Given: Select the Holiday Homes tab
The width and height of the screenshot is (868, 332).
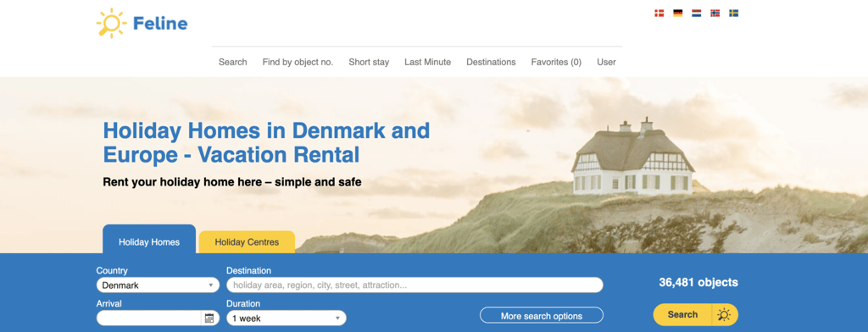Looking at the screenshot, I should 149,240.
